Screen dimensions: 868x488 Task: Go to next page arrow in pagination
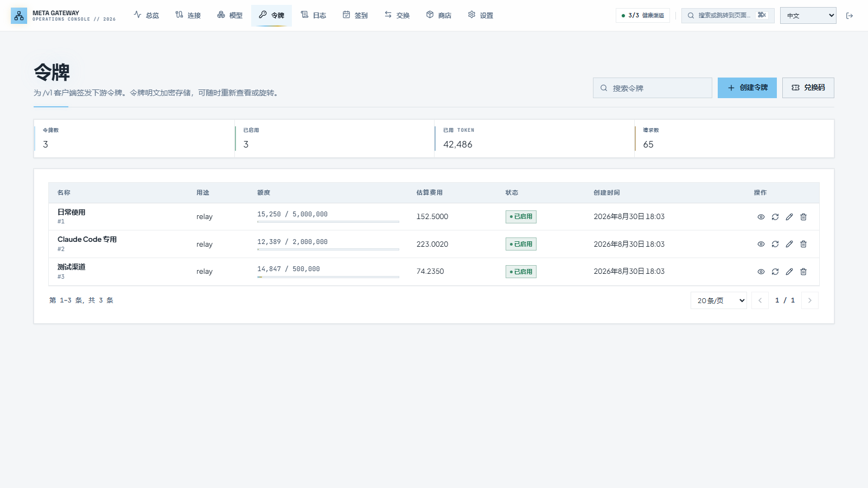(810, 300)
